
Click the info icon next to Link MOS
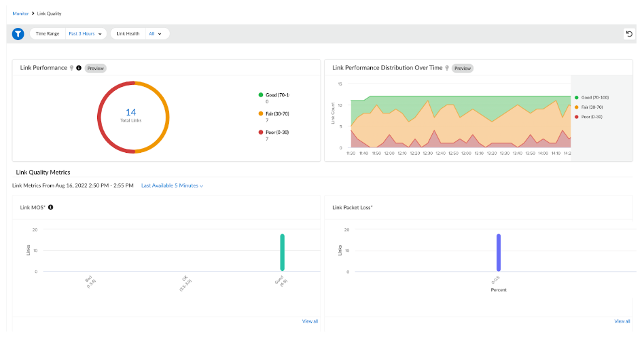point(51,207)
